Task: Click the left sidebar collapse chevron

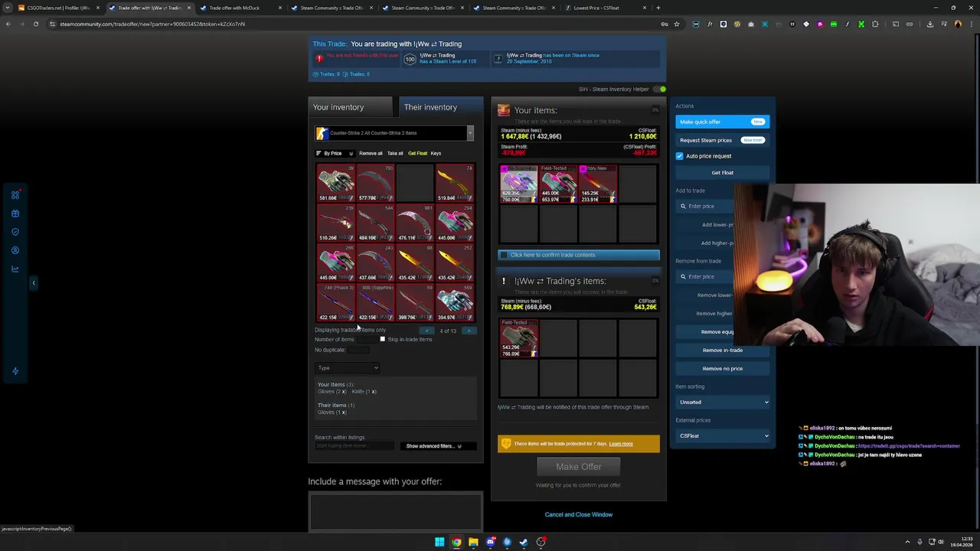Action: (x=33, y=283)
